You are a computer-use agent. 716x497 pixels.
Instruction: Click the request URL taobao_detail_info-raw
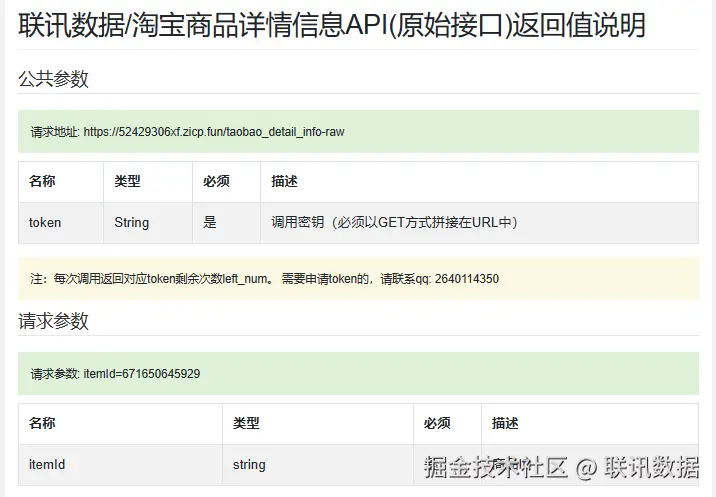point(214,132)
